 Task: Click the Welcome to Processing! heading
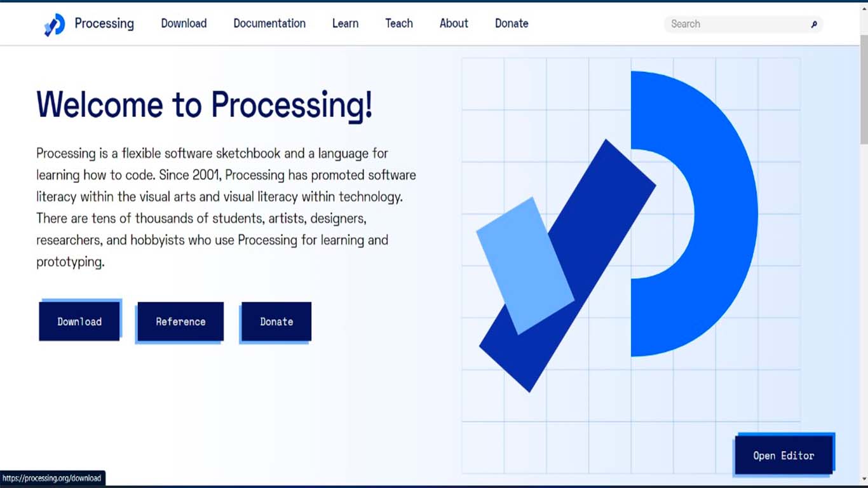coord(205,104)
